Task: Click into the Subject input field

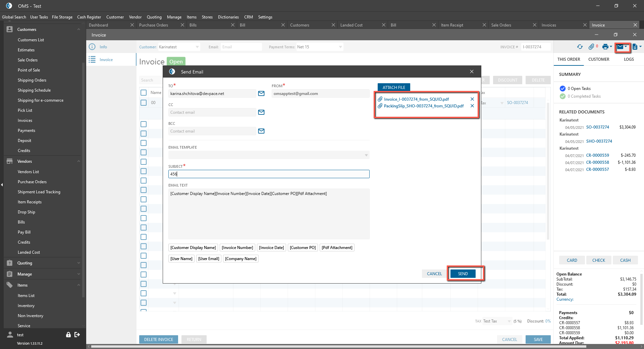Action: [x=269, y=174]
